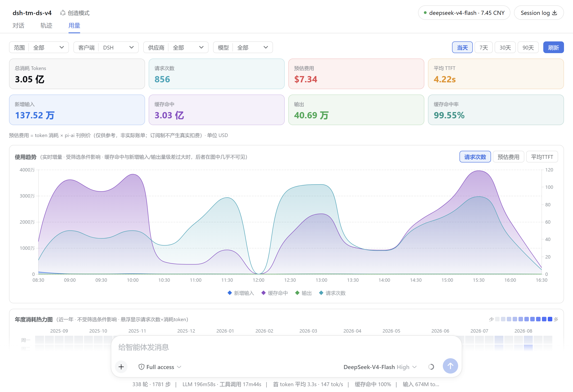Select the 当天 time range

(462, 47)
